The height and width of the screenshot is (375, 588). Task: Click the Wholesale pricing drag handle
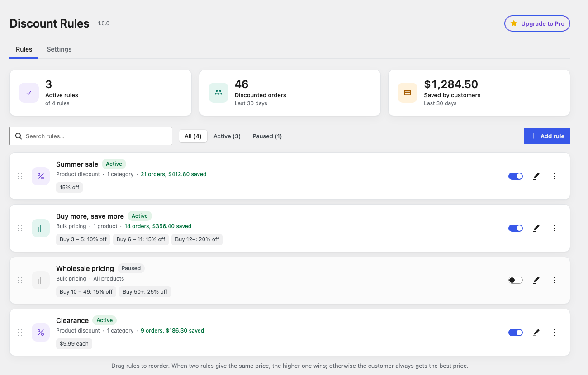coord(20,280)
